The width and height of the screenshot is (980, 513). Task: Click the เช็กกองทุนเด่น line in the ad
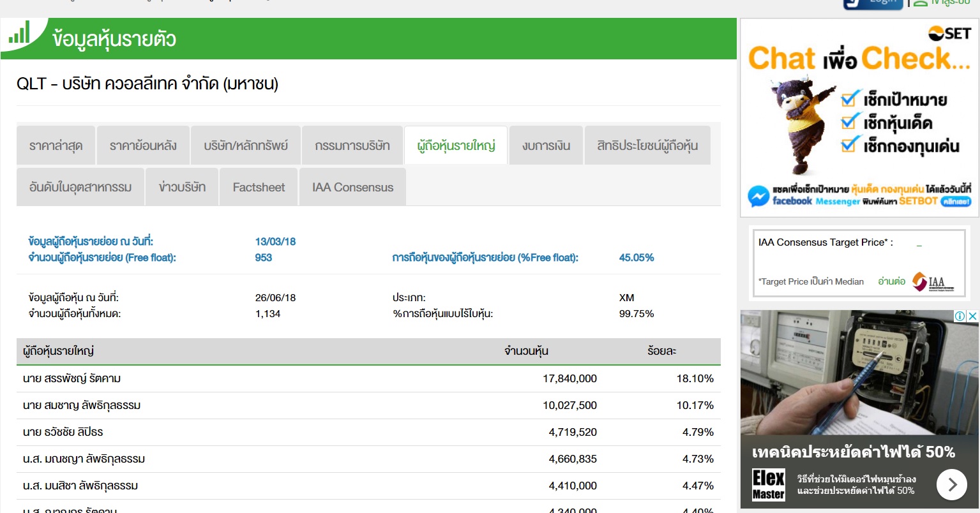point(901,146)
